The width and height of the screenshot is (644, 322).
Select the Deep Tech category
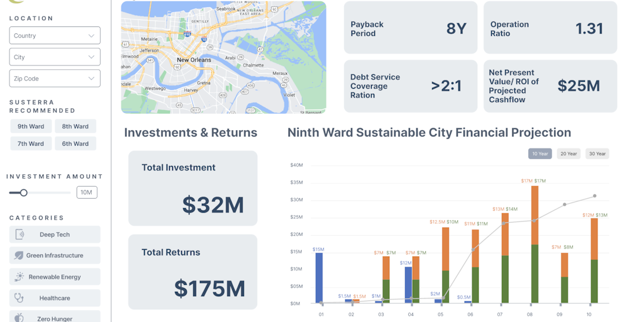tap(55, 235)
